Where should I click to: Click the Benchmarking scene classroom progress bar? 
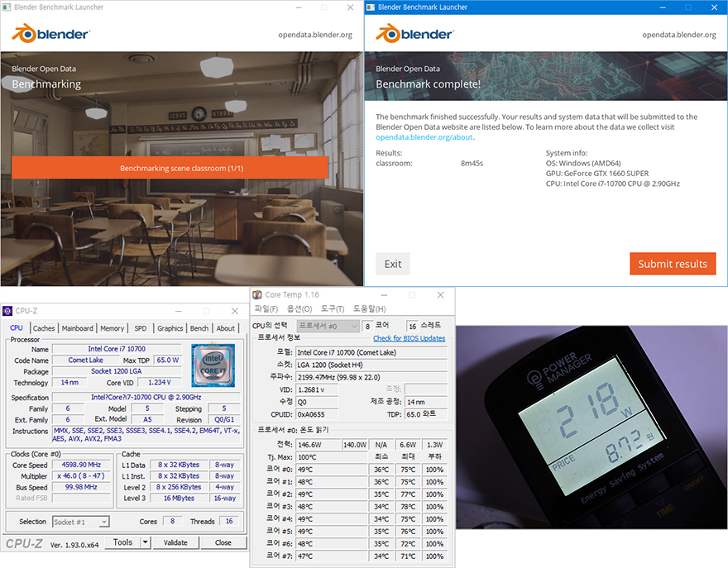170,168
